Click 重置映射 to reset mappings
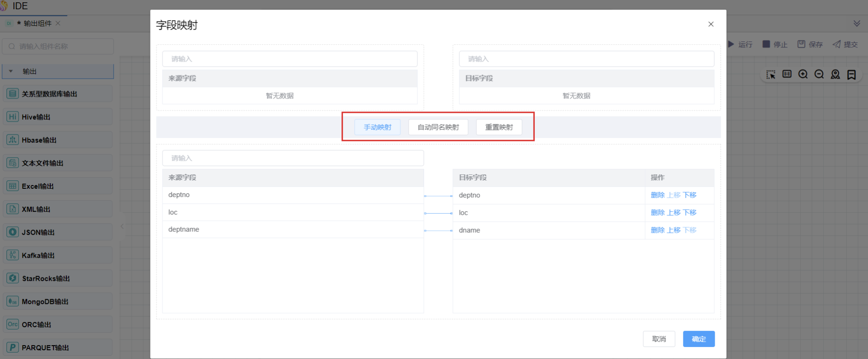868x359 pixels. tap(499, 127)
